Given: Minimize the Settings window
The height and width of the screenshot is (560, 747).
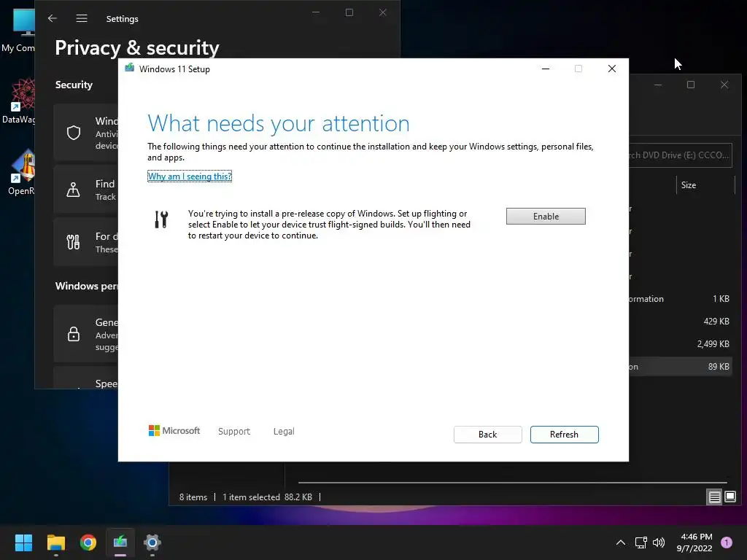Looking at the screenshot, I should 315,12.
